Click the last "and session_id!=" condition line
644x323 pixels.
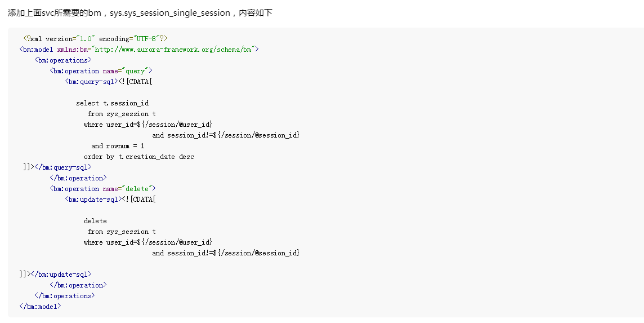[x=226, y=253]
